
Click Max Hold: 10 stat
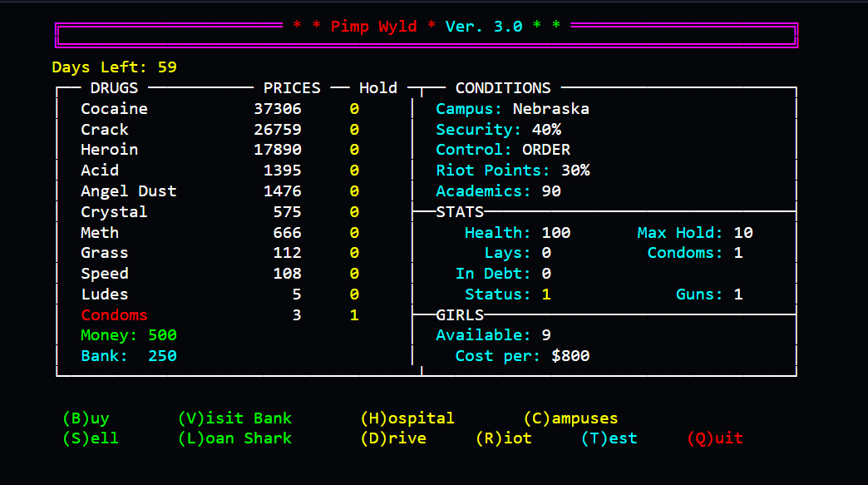[695, 233]
